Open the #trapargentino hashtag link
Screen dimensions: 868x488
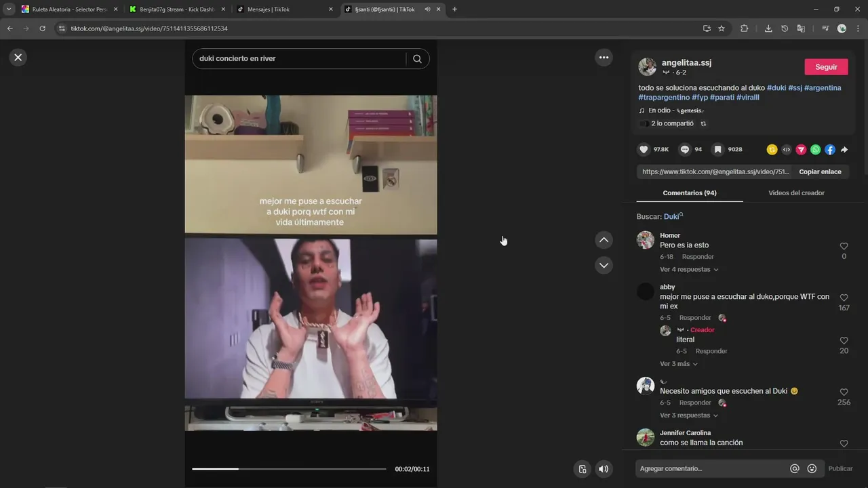pyautogui.click(x=664, y=98)
